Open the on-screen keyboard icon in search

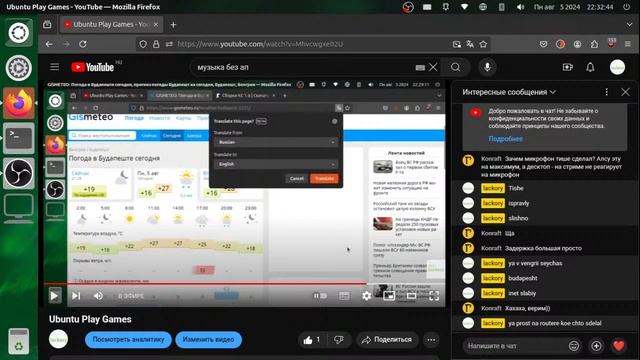click(420, 68)
